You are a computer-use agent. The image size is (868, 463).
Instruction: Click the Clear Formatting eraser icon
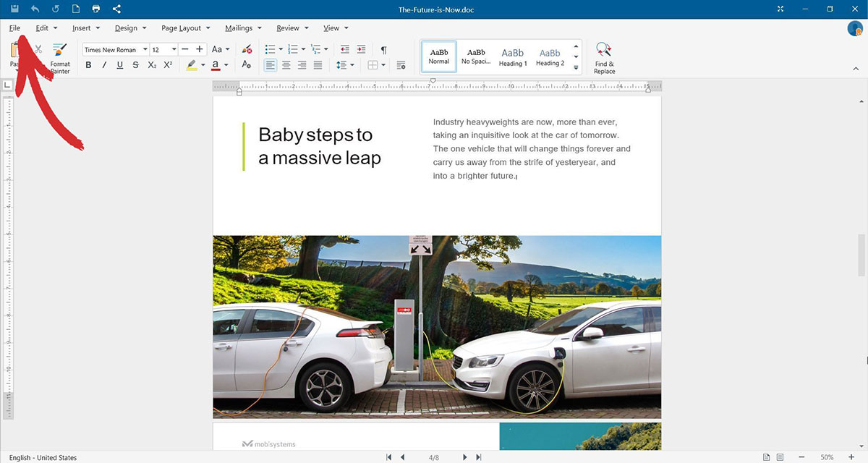(x=247, y=49)
